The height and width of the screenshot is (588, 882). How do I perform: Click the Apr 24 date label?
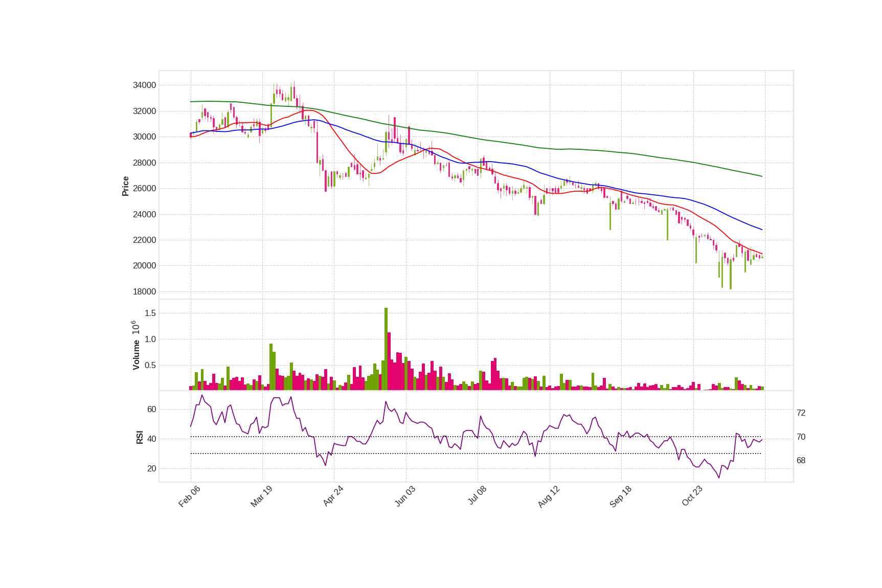(333, 496)
